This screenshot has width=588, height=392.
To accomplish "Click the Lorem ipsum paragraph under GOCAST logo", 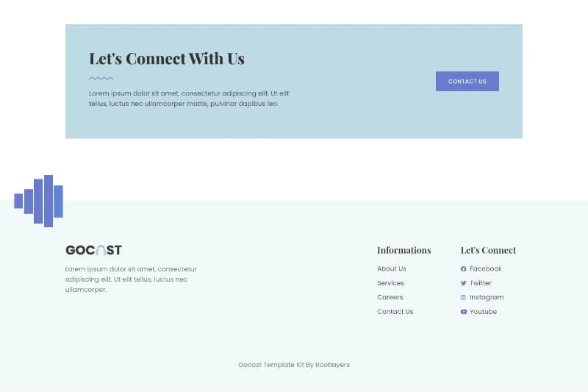I will coord(131,279).
